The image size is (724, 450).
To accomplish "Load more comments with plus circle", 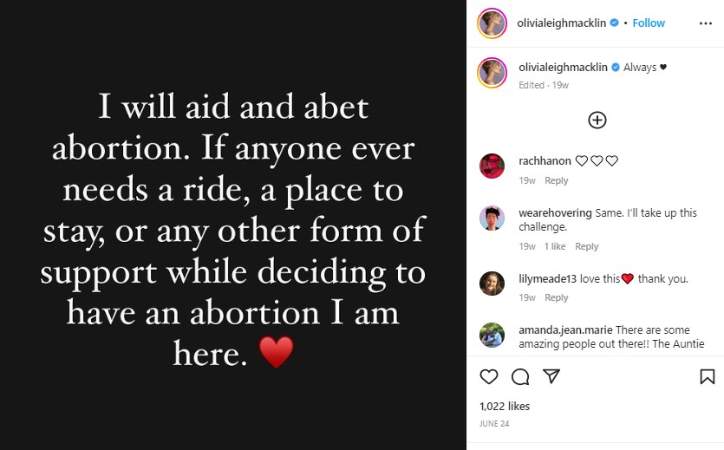I will pos(597,120).
